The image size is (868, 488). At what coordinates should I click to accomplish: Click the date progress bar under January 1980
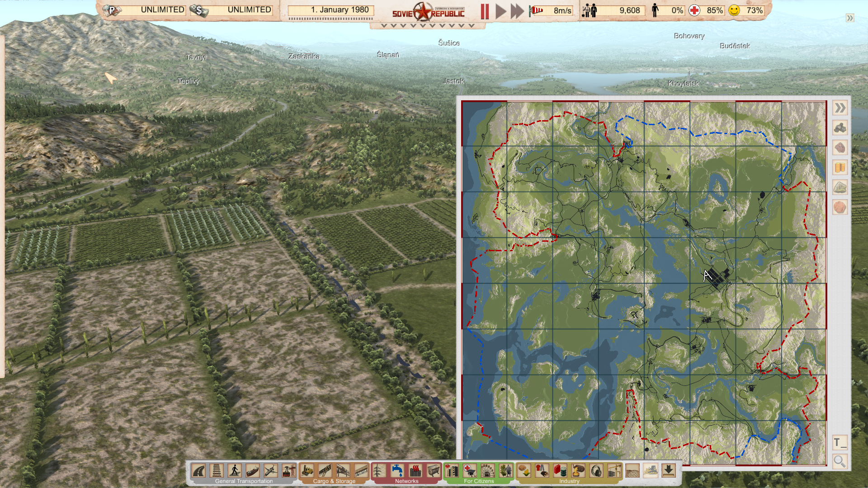point(330,19)
